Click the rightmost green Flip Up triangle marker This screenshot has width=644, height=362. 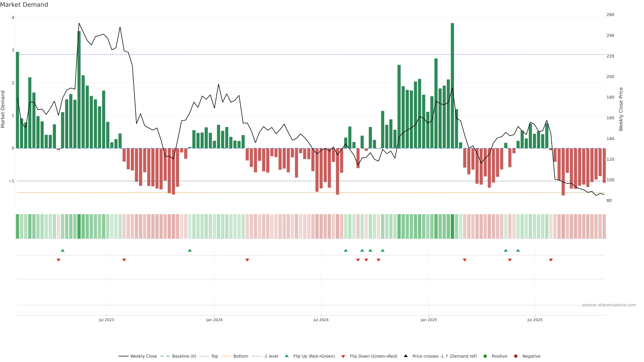pos(518,250)
